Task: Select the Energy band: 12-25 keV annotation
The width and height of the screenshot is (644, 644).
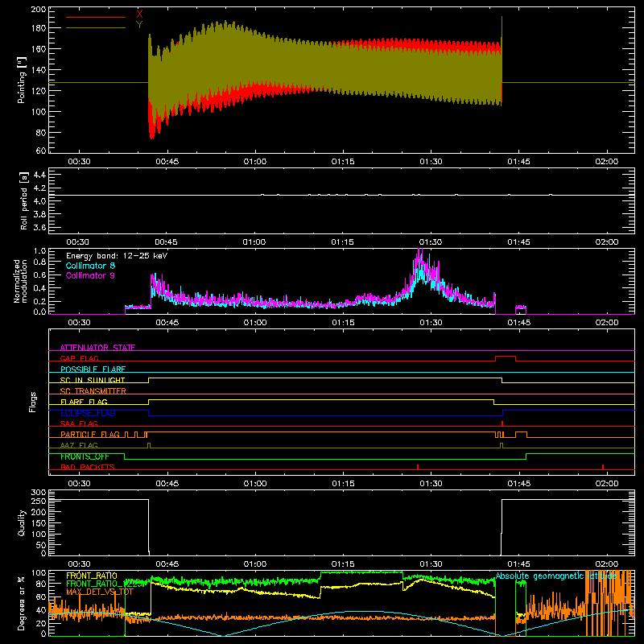Action: [x=117, y=256]
